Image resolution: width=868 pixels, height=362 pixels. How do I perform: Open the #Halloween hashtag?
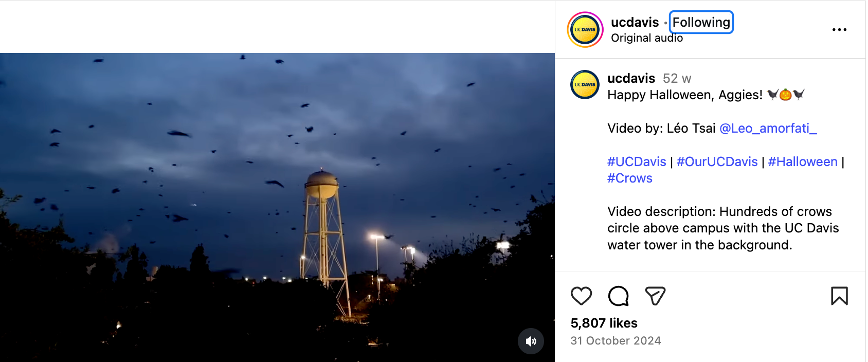click(802, 161)
